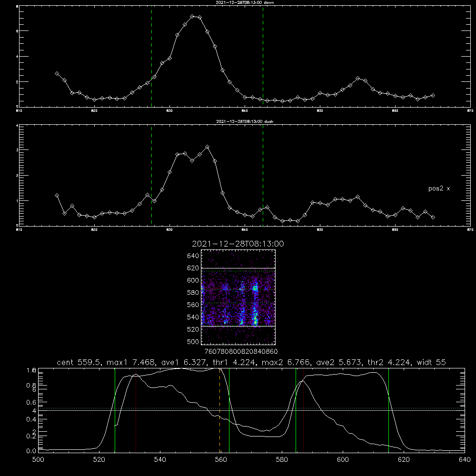This screenshot has width=476, height=476.
Task: Click the "max2 6.766" value in the stats line
Action: pyautogui.click(x=286, y=362)
